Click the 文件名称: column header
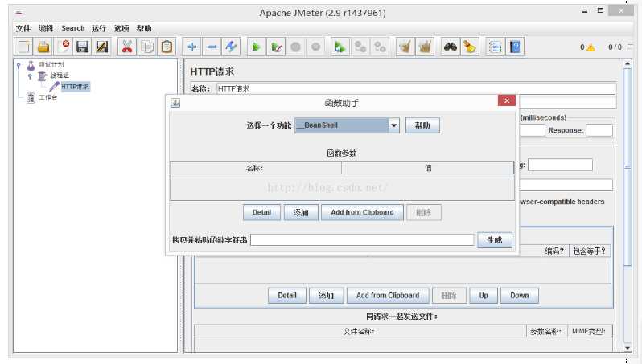The width and height of the screenshot is (642, 364). tap(360, 331)
